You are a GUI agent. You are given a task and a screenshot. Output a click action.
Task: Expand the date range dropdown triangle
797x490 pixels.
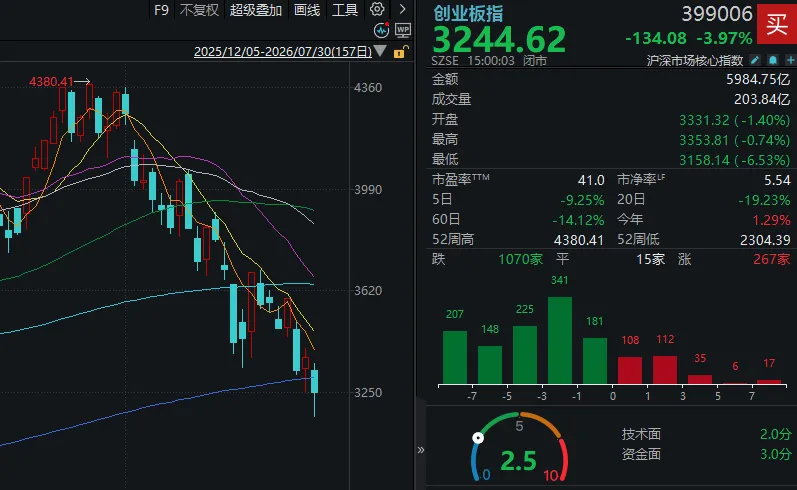[x=380, y=51]
